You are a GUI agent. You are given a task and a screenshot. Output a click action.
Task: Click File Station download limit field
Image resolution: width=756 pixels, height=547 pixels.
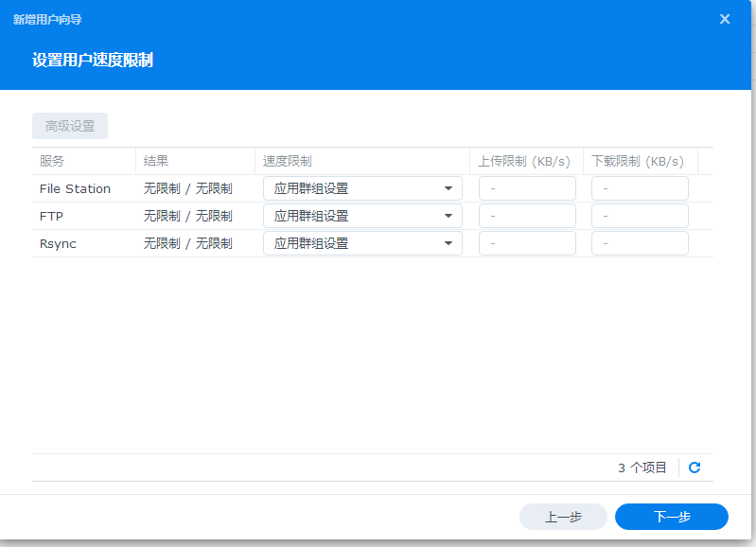[x=640, y=188]
